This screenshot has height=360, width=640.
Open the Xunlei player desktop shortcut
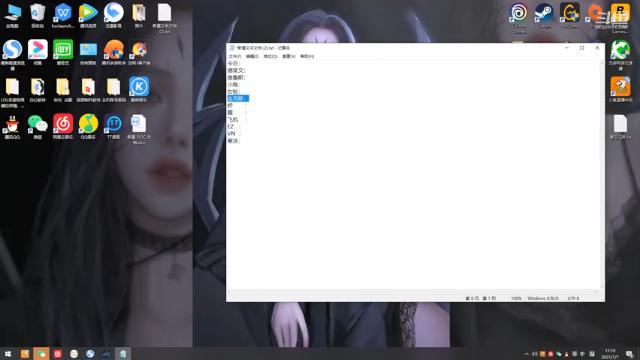[x=113, y=16]
